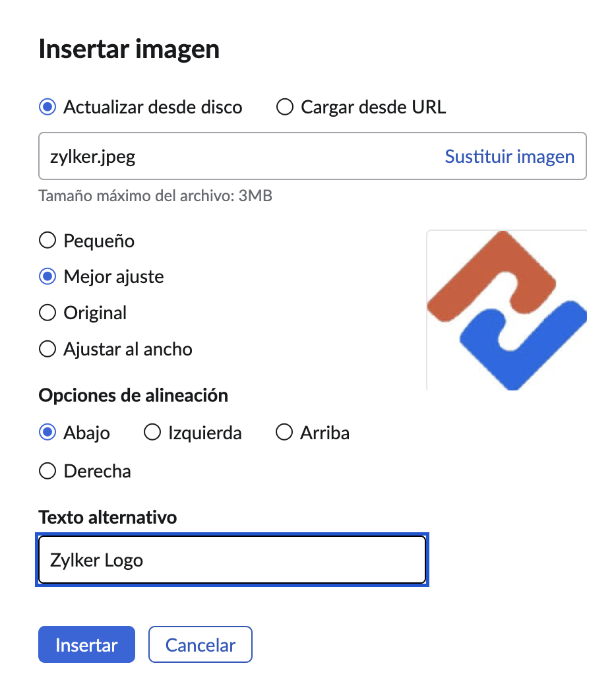Select the 'Pequeño' size option

point(47,241)
